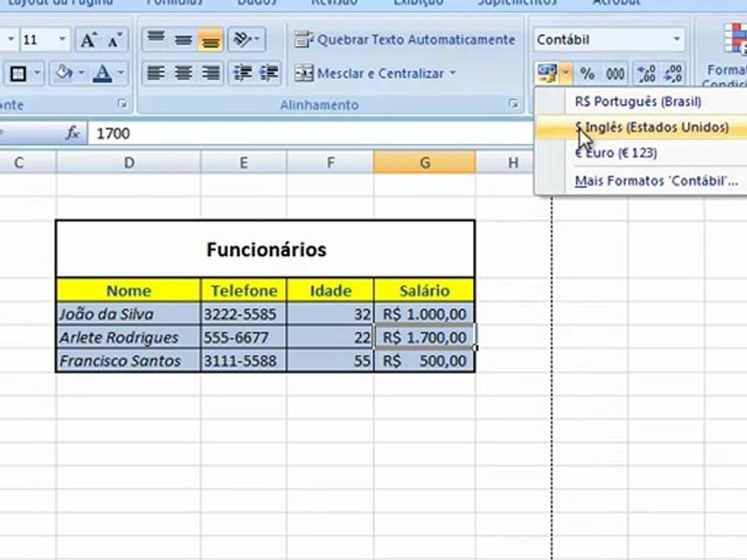The width and height of the screenshot is (747, 560).
Task: Select column G header
Action: [425, 163]
